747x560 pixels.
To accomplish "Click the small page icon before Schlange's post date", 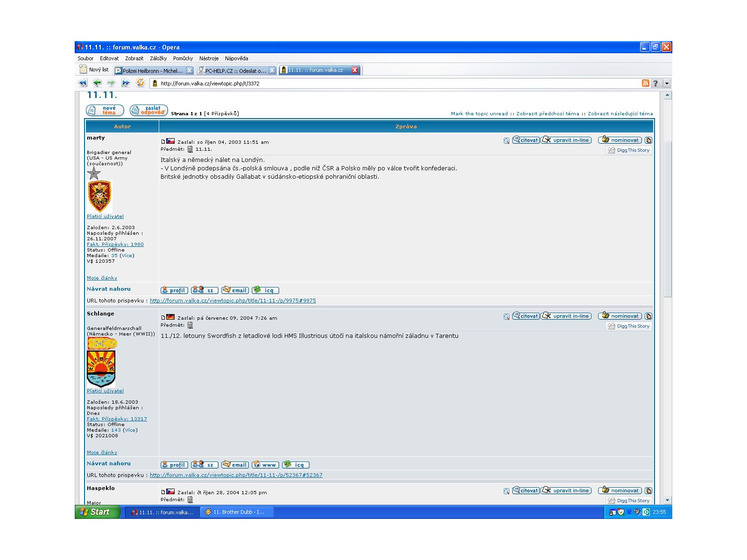I will [x=163, y=318].
